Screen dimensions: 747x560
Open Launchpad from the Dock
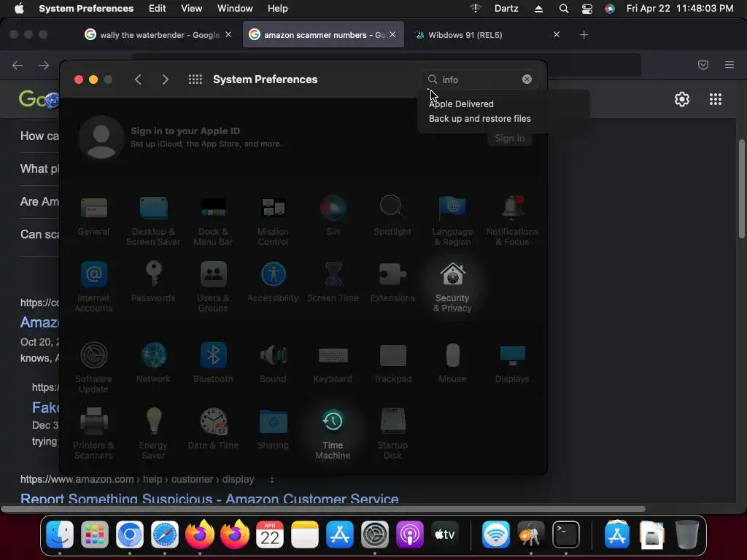(95, 534)
